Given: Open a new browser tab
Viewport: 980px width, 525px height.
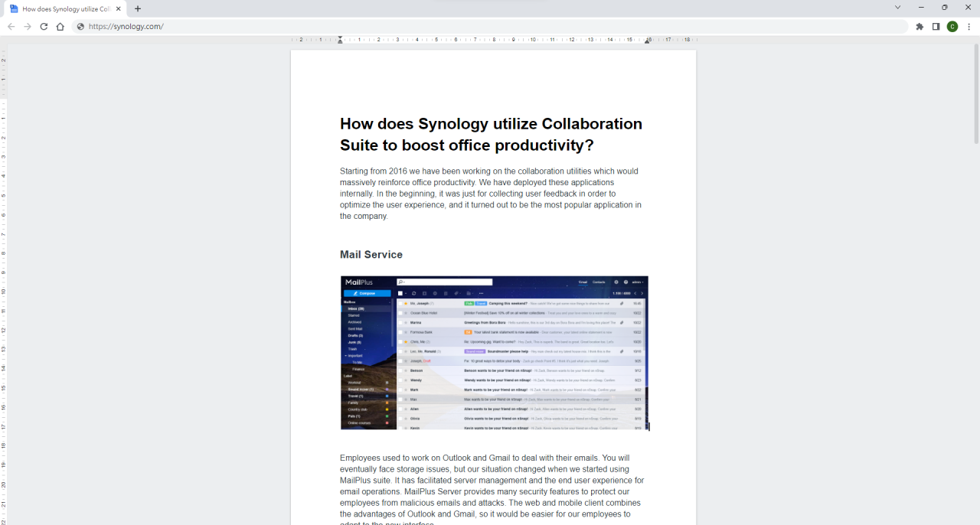Looking at the screenshot, I should 136,8.
